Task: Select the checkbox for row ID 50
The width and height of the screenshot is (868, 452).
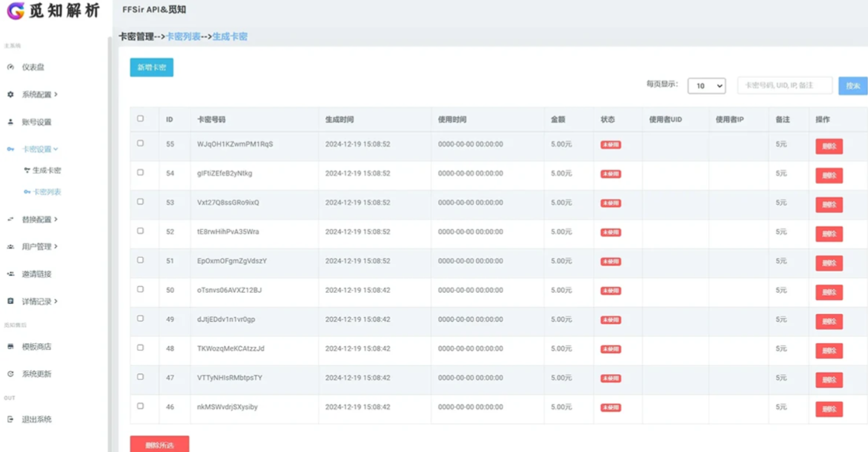Action: 141,289
